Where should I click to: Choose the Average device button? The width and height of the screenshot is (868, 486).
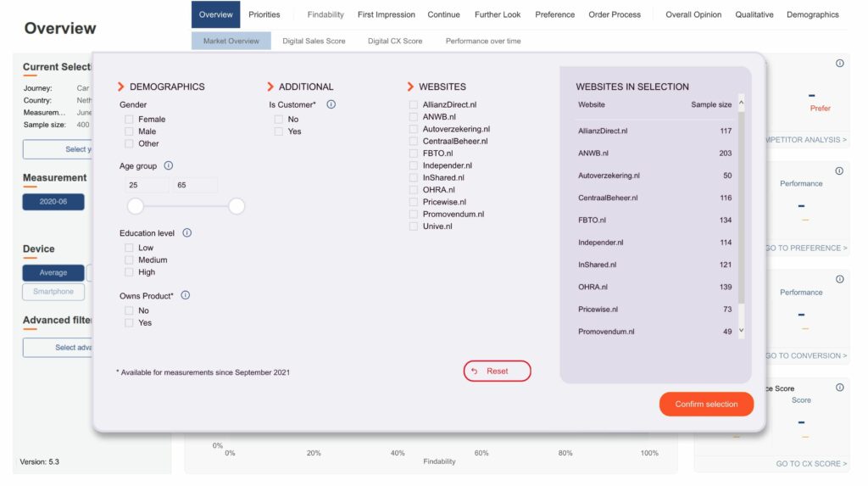pos(53,272)
